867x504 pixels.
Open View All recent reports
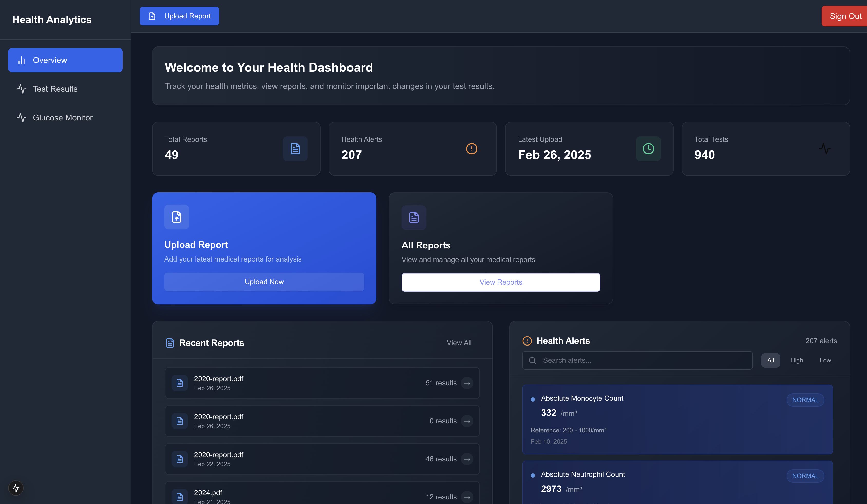[x=459, y=343]
